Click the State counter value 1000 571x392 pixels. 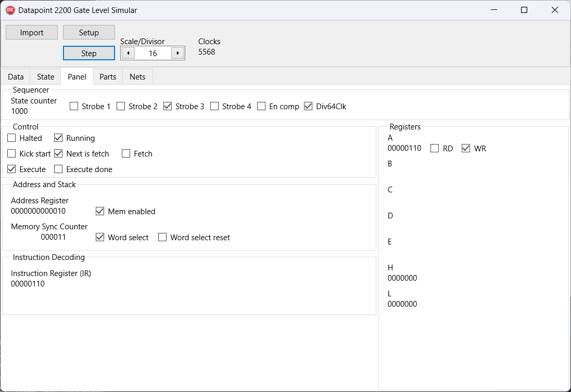tap(19, 111)
